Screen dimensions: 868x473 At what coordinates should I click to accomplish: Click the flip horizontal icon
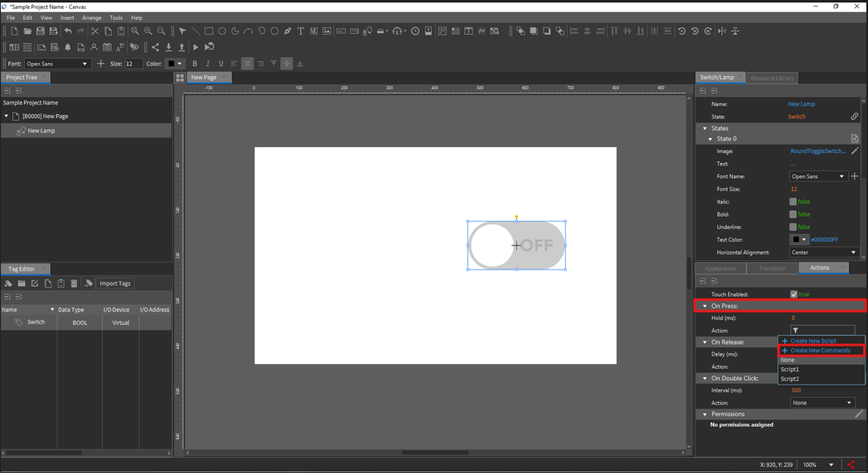pyautogui.click(x=722, y=31)
